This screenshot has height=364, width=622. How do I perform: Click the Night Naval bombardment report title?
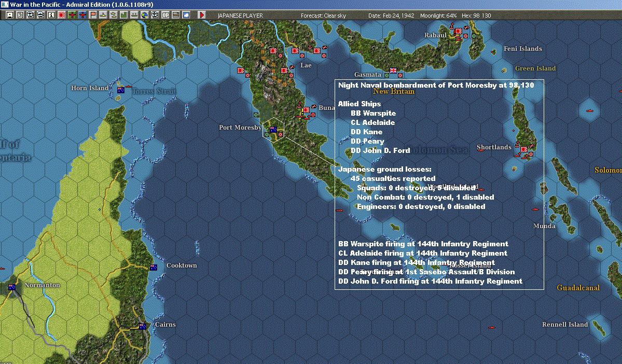(x=436, y=85)
